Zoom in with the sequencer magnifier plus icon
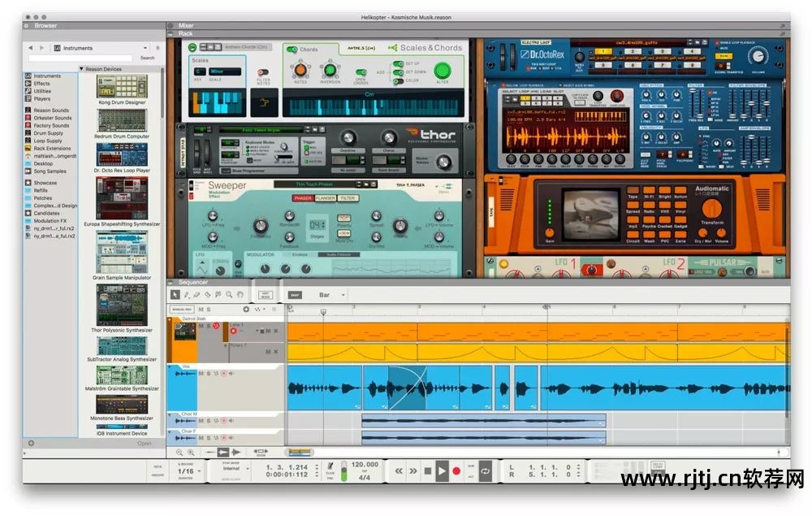 point(191,453)
